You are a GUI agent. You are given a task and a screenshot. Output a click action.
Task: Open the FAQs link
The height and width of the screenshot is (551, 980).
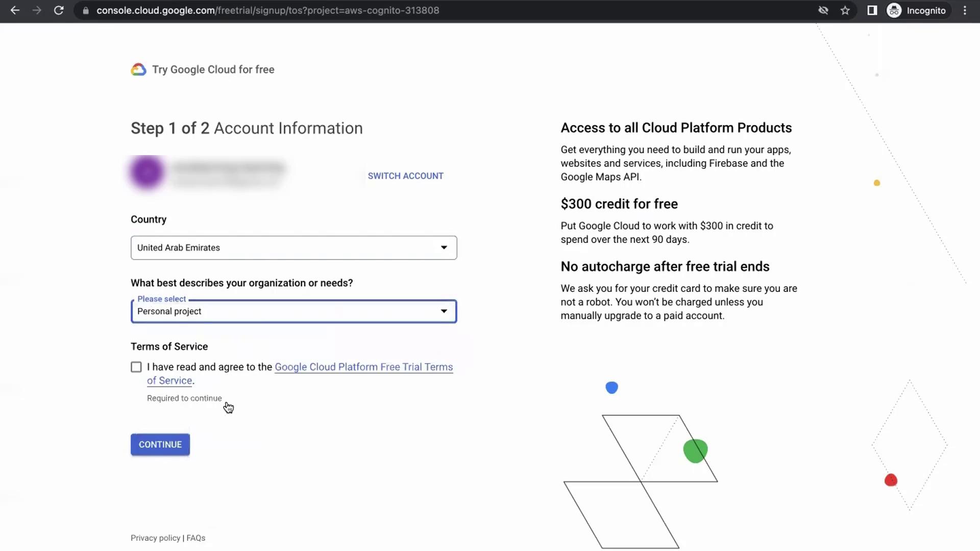pos(196,538)
